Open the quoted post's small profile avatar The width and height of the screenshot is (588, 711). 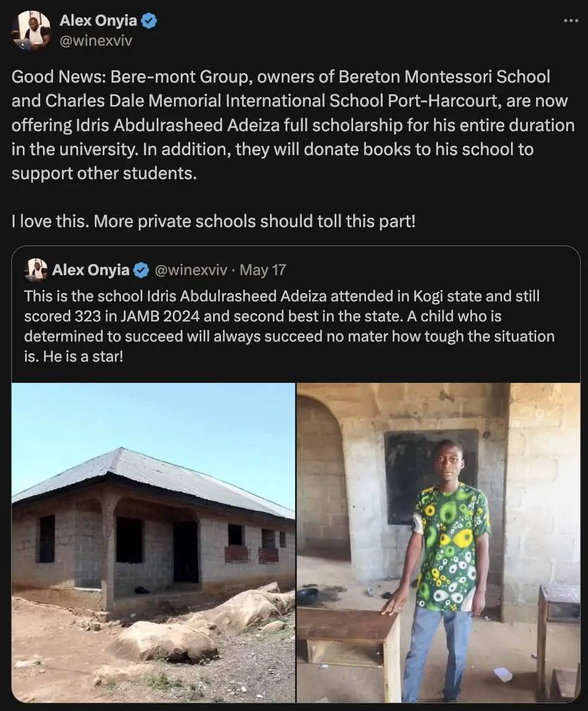click(x=36, y=270)
